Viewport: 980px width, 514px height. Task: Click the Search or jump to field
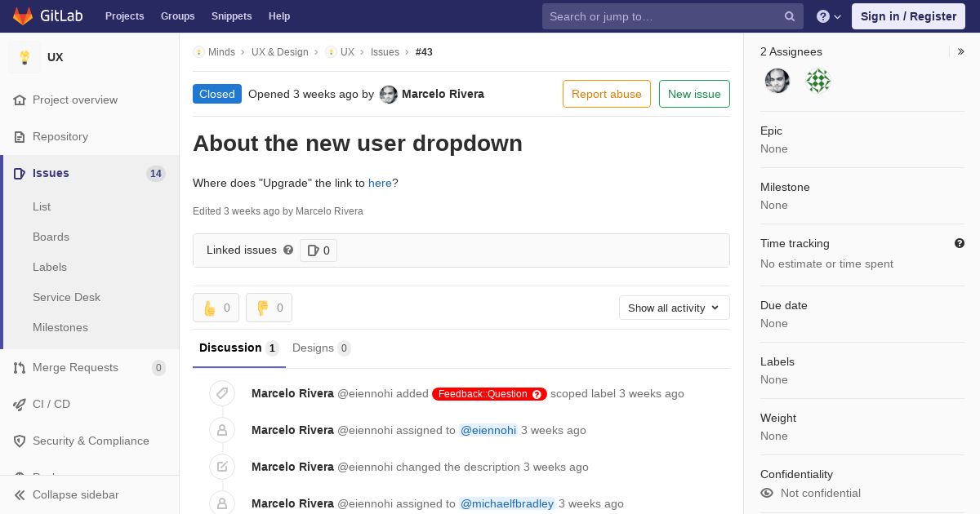[x=661, y=16]
